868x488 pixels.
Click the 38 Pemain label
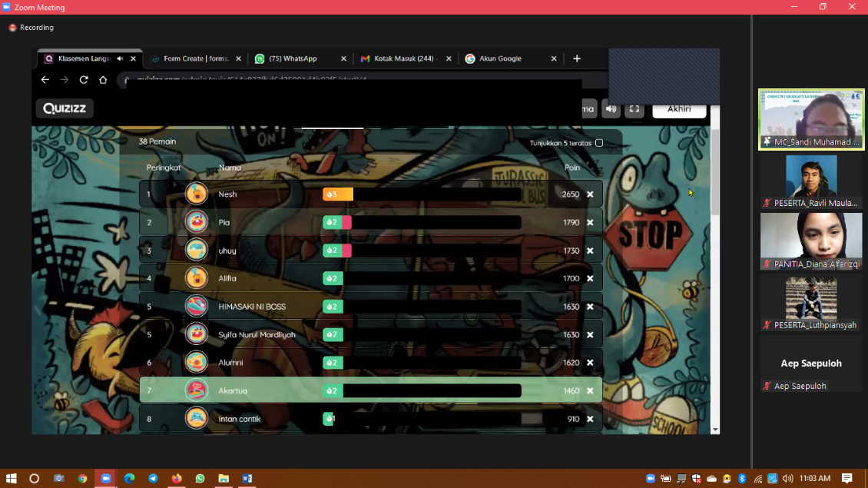[157, 142]
